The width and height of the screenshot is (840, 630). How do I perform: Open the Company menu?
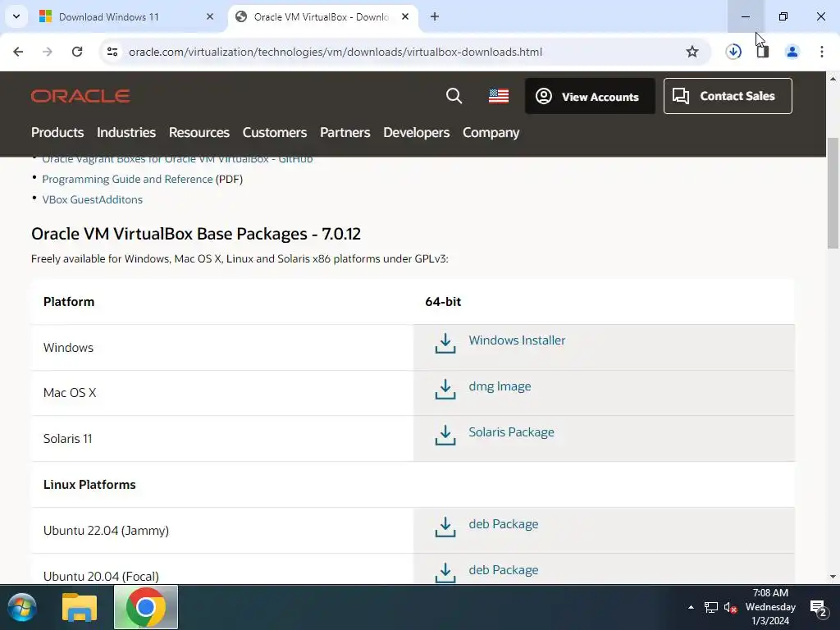[x=491, y=132]
